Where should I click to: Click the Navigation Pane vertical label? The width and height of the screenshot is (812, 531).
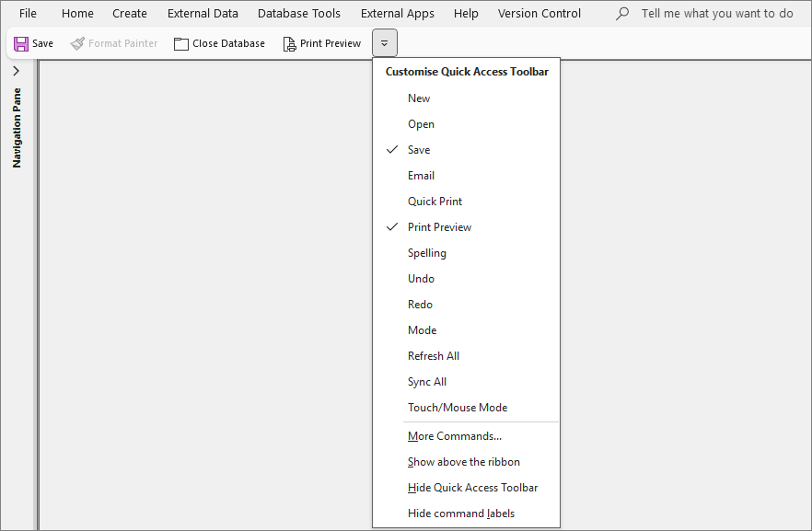17,128
